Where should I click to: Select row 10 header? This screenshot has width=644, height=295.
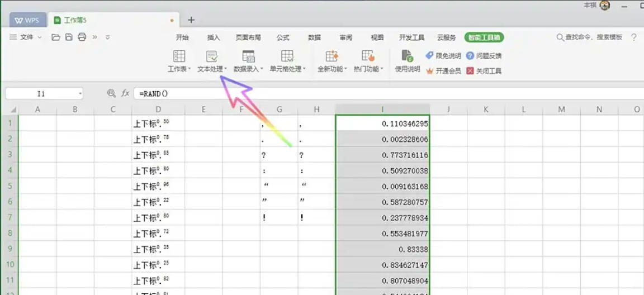coord(10,265)
